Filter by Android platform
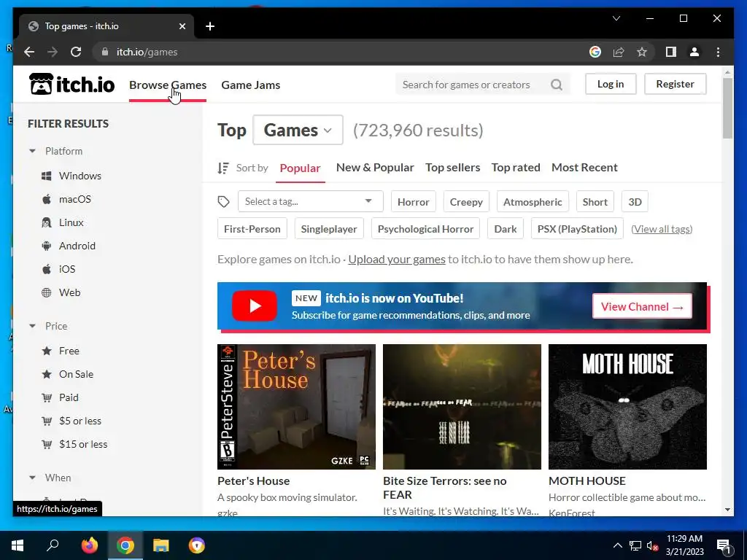747x560 pixels. tap(69, 246)
